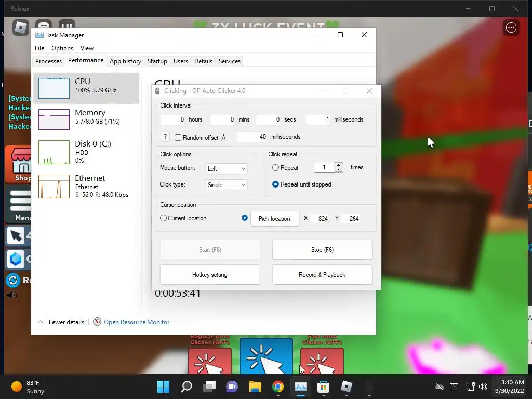Click the secs interval field

click(269, 119)
